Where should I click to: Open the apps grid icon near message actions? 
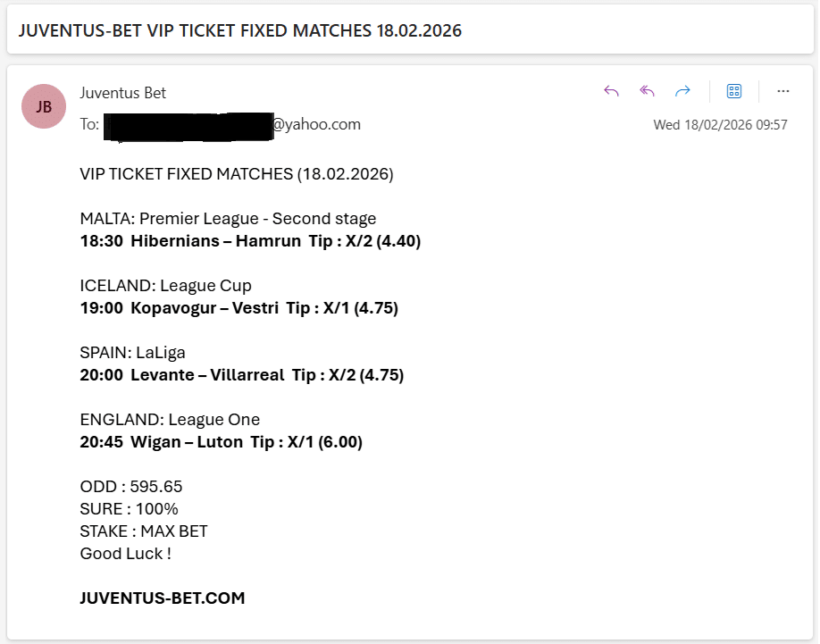(733, 91)
